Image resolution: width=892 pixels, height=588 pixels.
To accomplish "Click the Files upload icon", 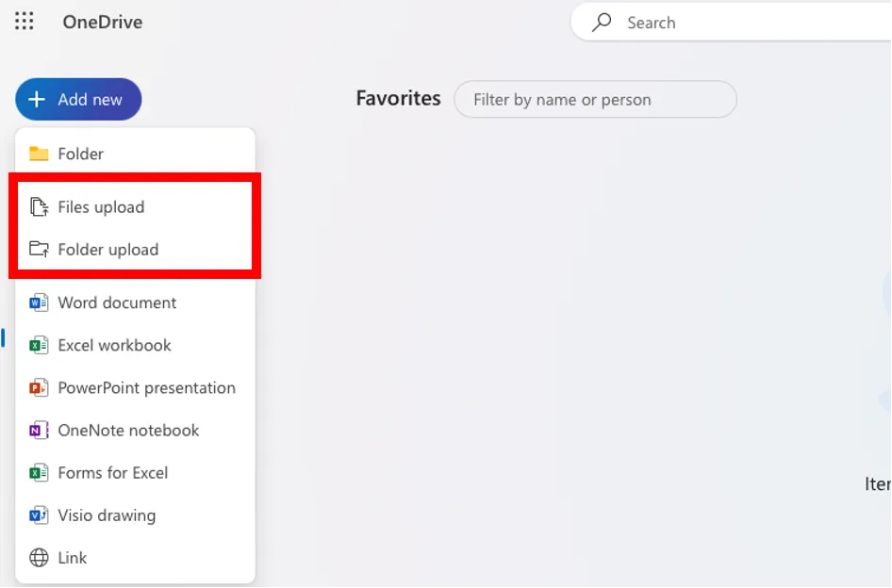I will (x=39, y=207).
